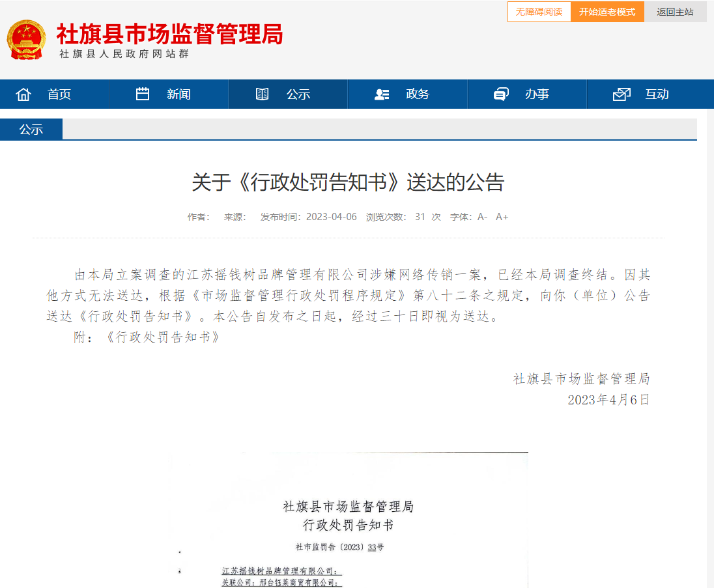Viewport: 714px width, 588px height.
Task: Click the signature date 2023年4月6日
Action: pyautogui.click(x=608, y=400)
